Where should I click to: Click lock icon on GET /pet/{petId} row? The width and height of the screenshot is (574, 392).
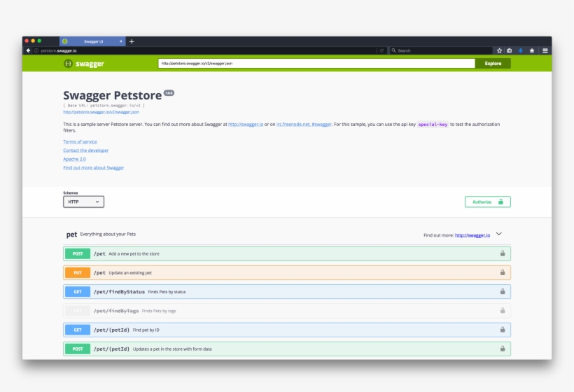tap(502, 329)
